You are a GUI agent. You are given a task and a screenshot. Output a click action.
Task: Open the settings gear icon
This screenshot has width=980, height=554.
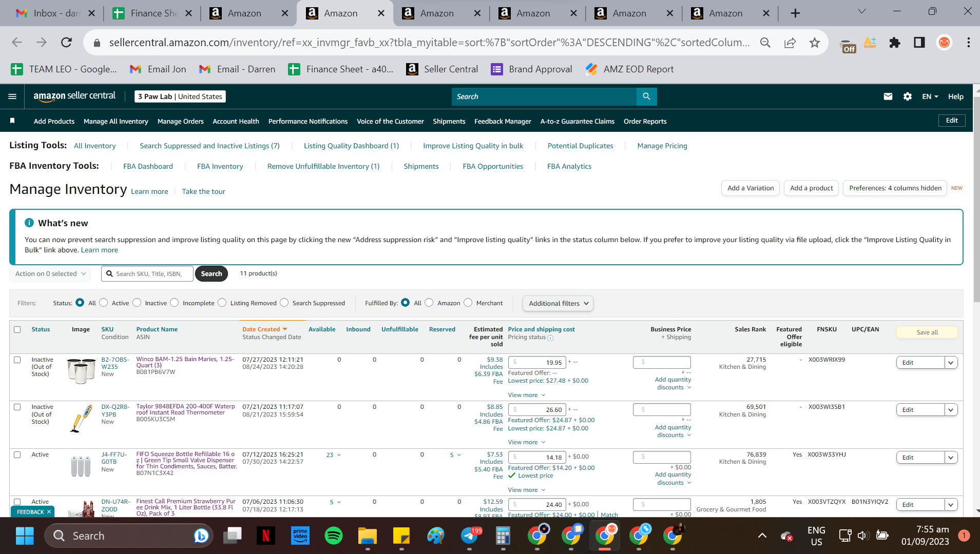pos(907,96)
